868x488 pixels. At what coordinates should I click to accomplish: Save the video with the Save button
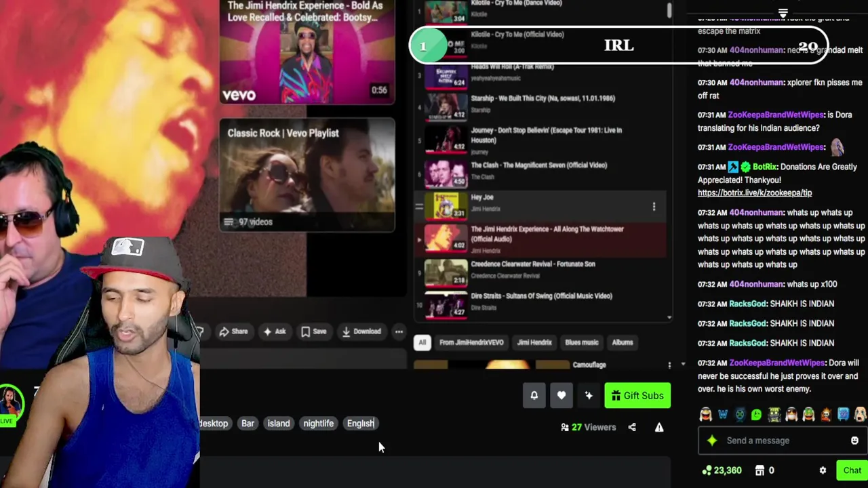tap(313, 331)
